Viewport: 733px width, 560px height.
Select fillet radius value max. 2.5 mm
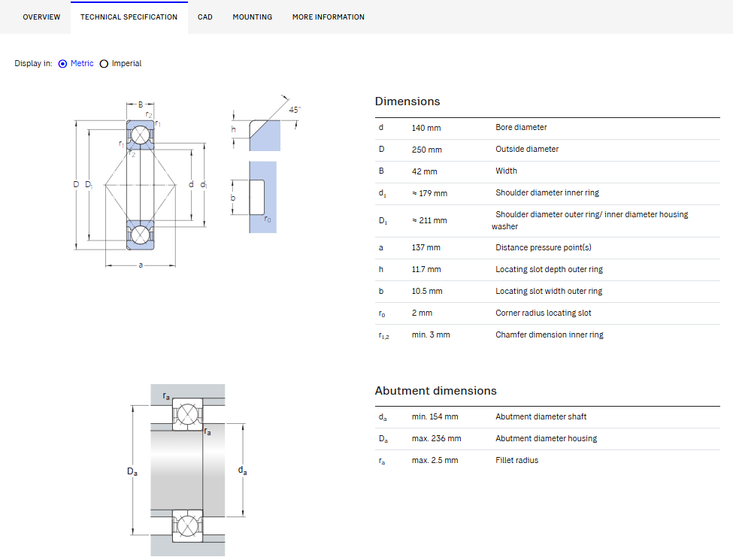coord(435,461)
